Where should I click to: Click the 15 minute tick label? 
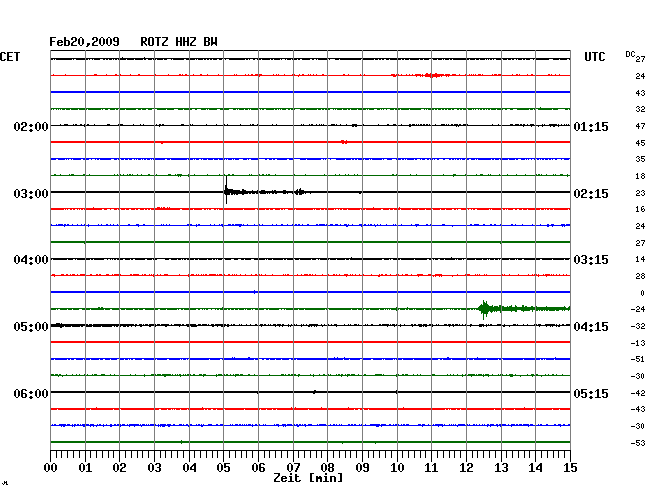(x=570, y=467)
